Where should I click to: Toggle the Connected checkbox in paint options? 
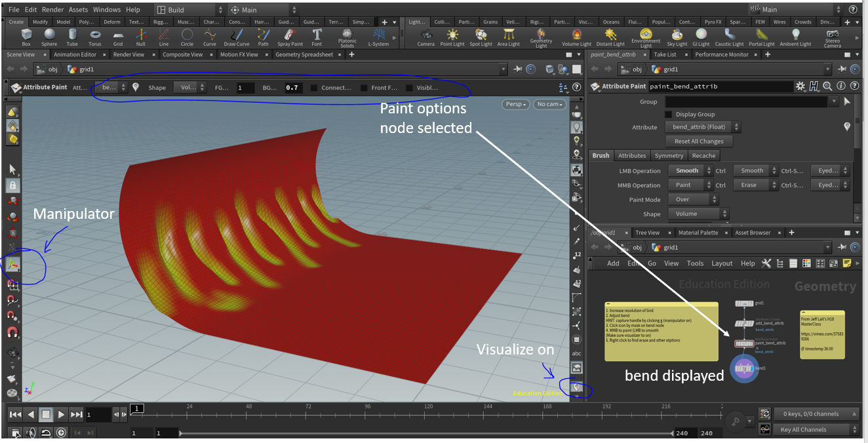click(314, 88)
